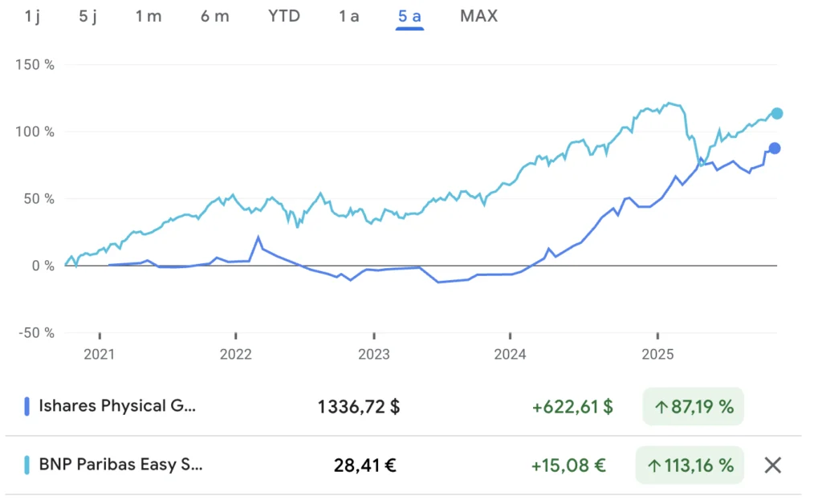Click the 100 % y-axis label

point(35,132)
